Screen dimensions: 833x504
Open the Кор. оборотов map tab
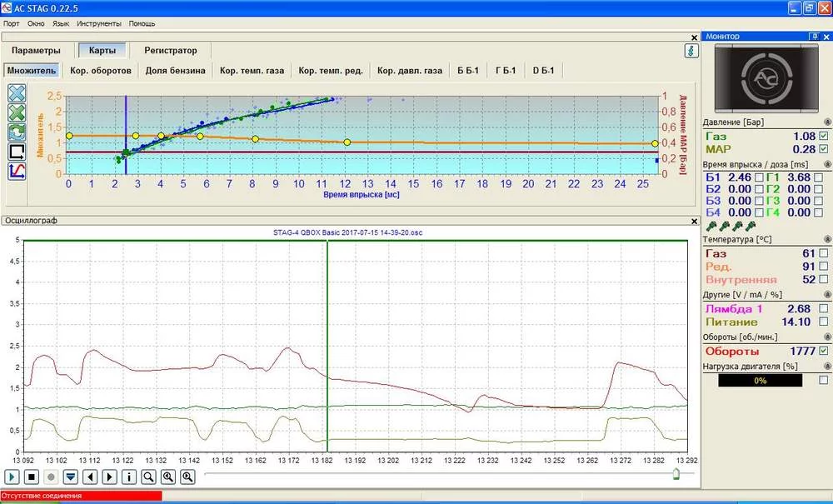[x=101, y=70]
